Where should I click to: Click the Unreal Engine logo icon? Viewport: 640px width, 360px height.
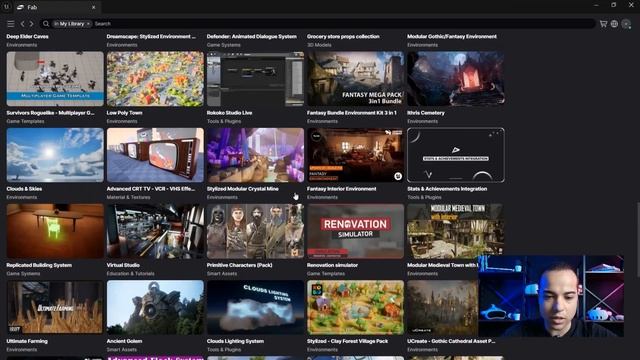[7, 7]
